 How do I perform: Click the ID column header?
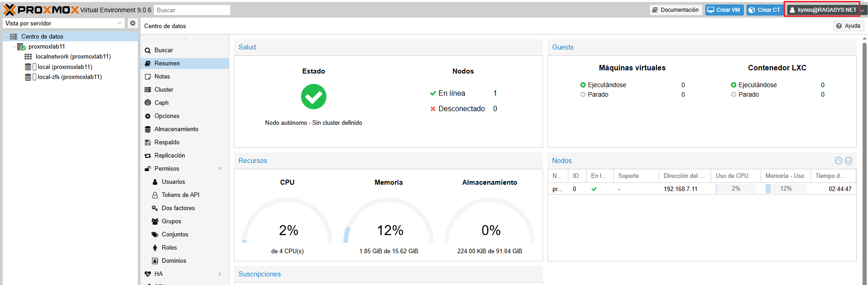[x=577, y=176]
